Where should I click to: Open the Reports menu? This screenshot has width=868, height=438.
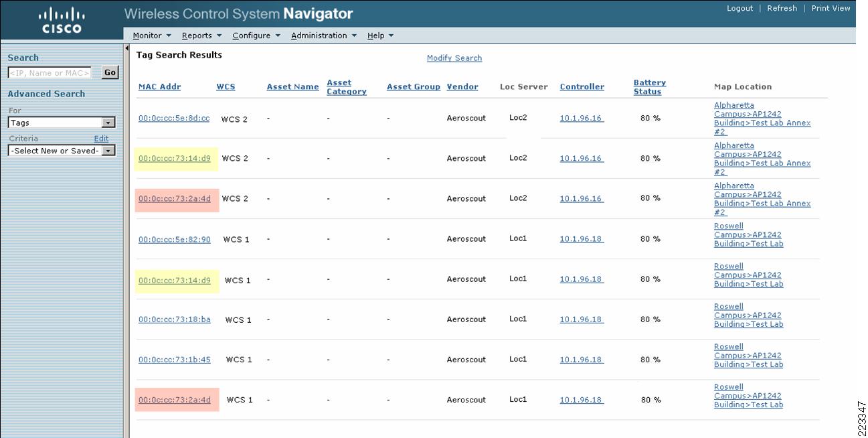pos(201,35)
